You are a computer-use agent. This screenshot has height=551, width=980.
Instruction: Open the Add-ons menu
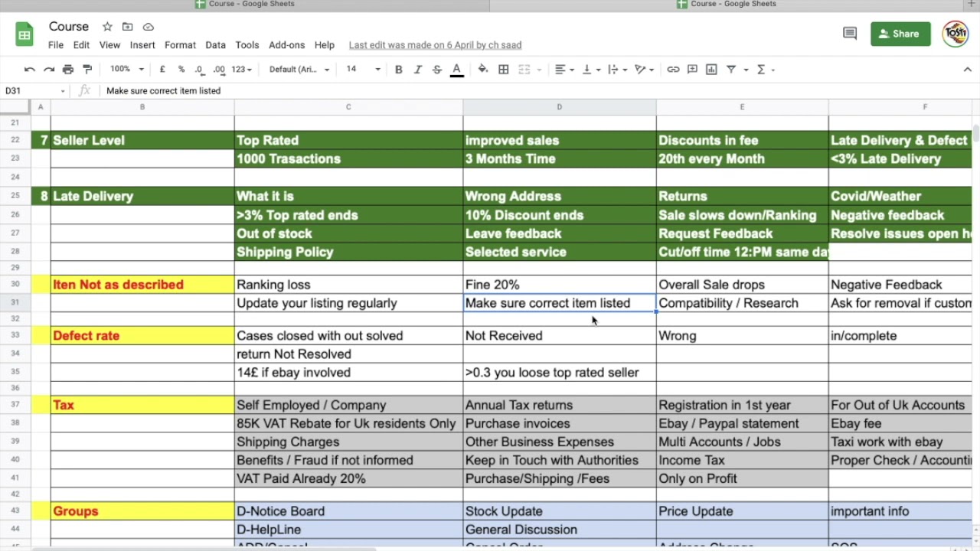[286, 45]
